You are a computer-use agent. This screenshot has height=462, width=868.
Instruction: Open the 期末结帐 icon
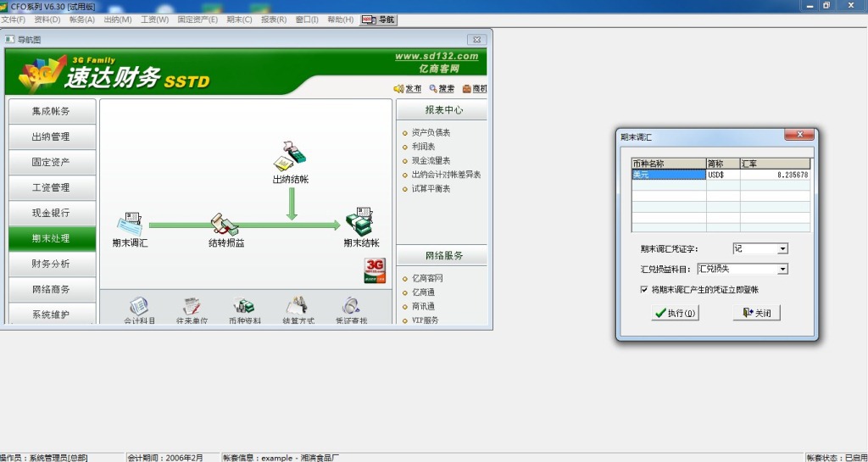click(360, 220)
